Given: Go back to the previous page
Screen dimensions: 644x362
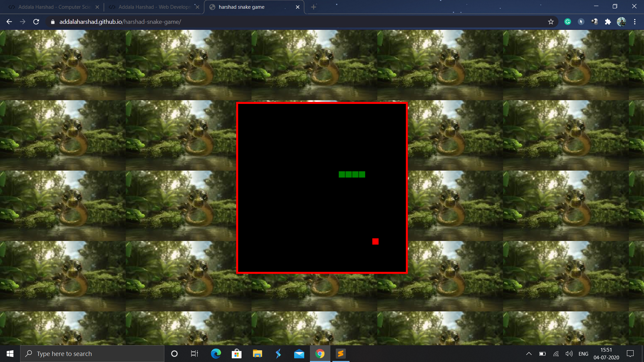Looking at the screenshot, I should click(9, 22).
